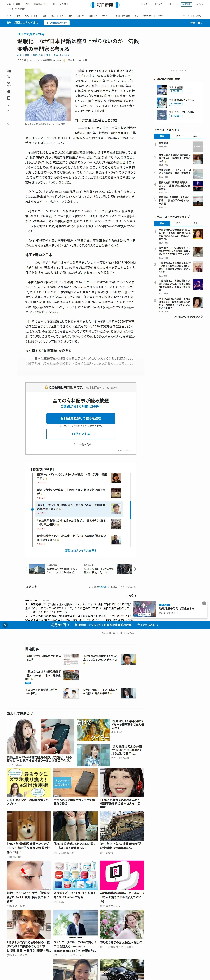
Task: Click the ログインする button in the paywall
Action: coord(81,434)
